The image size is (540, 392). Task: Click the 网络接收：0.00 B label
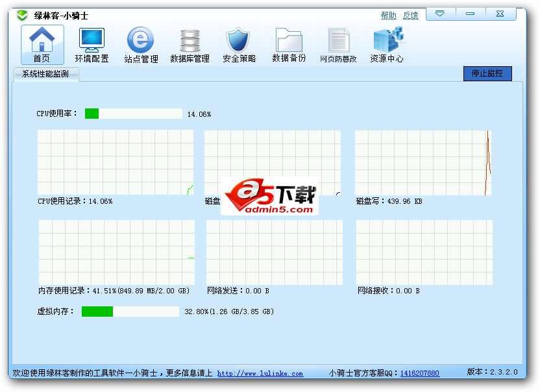pyautogui.click(x=389, y=291)
